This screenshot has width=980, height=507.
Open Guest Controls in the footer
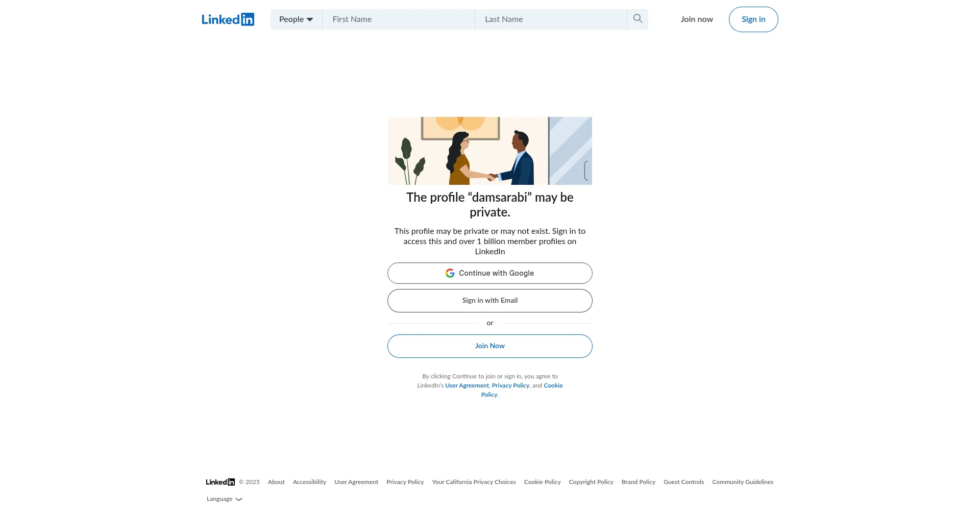[683, 482]
